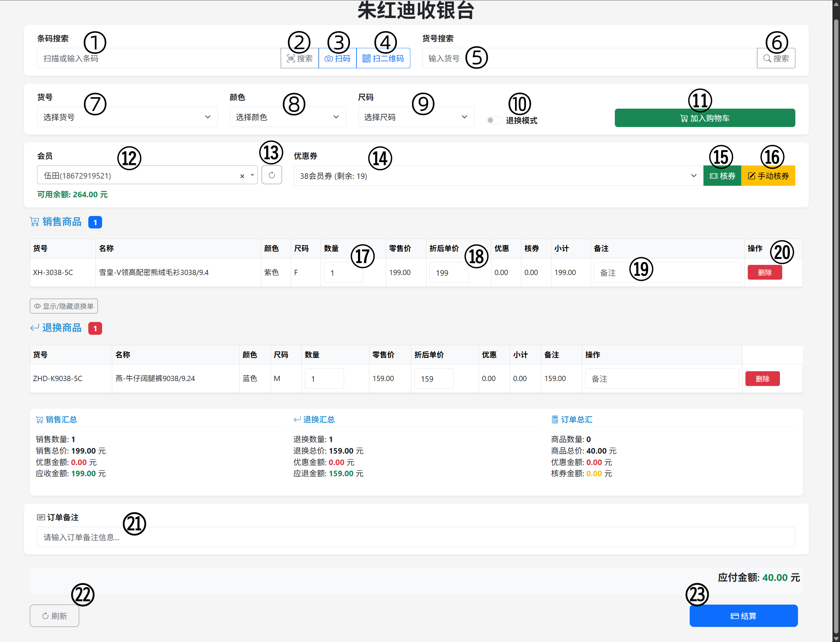Image resolution: width=840 pixels, height=642 pixels.
Task: Click the barcode 搜索 scan icon button
Action: (300, 58)
